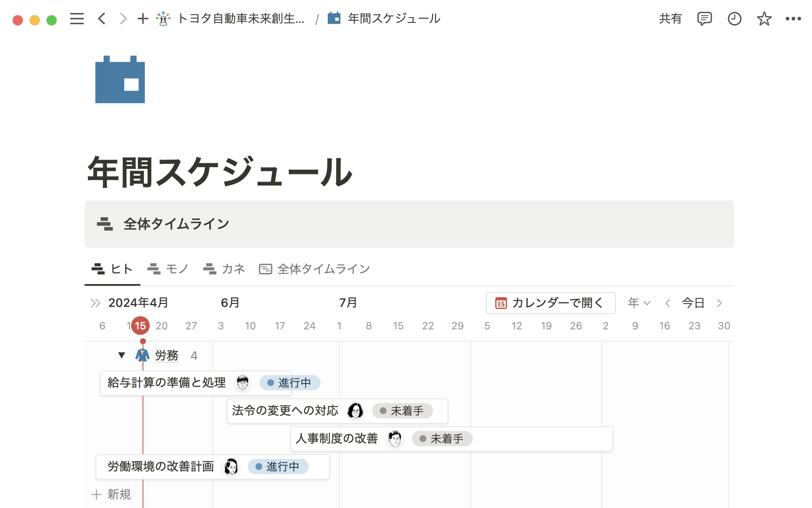
Task: View page history with clock icon
Action: coord(735,19)
